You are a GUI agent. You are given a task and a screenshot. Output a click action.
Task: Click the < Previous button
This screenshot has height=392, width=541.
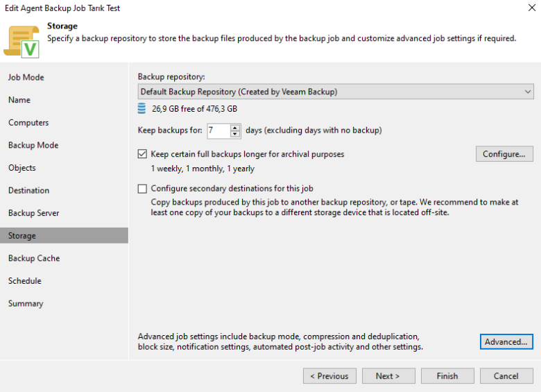(329, 376)
